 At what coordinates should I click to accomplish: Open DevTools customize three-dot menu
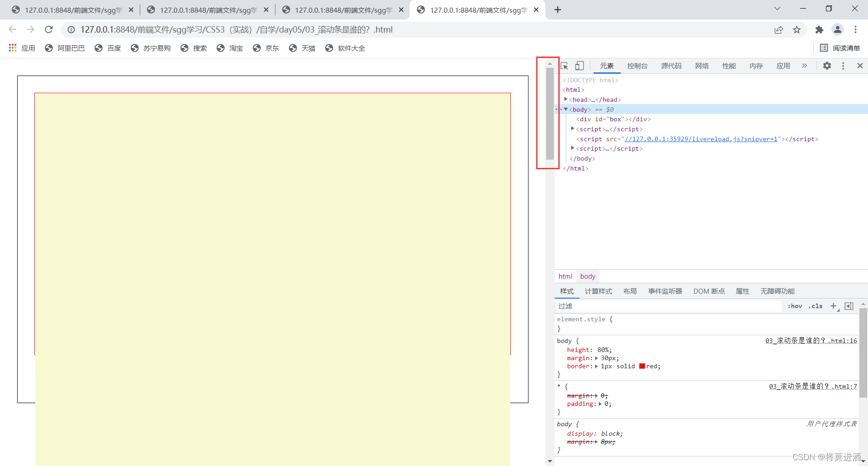tap(843, 66)
